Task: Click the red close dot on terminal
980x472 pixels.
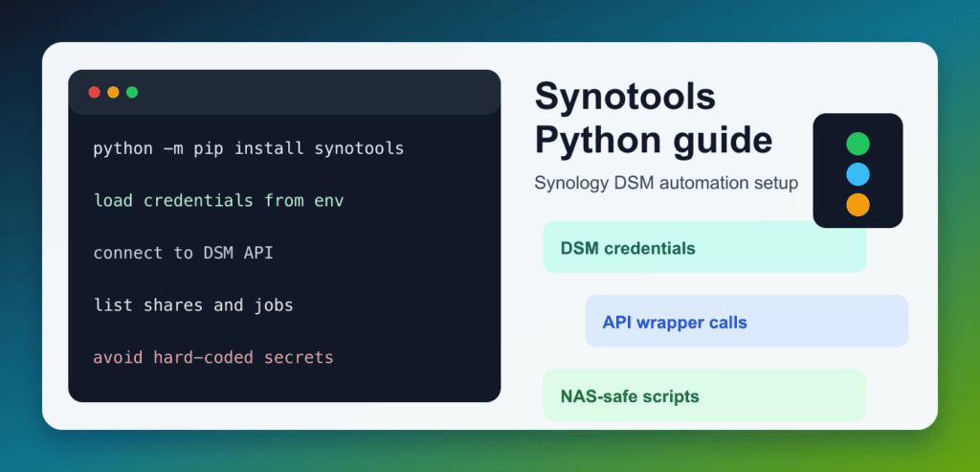Action: click(x=95, y=93)
